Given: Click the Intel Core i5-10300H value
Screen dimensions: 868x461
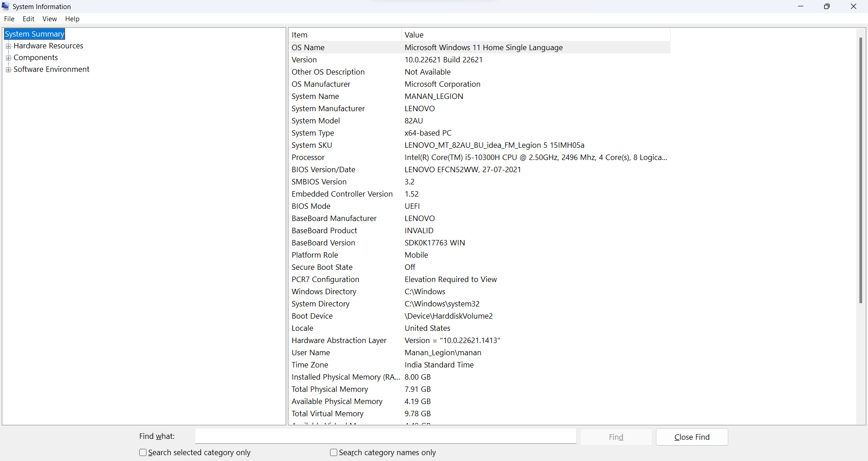Looking at the screenshot, I should click(536, 157).
